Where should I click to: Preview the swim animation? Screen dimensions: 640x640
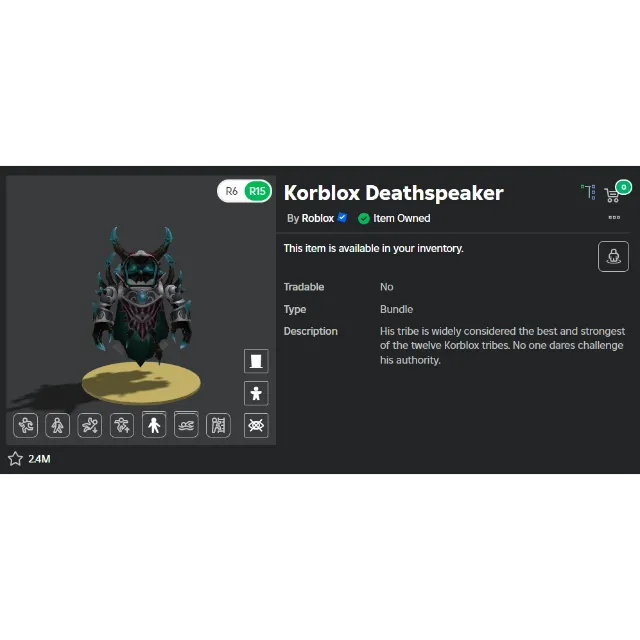tap(186, 426)
